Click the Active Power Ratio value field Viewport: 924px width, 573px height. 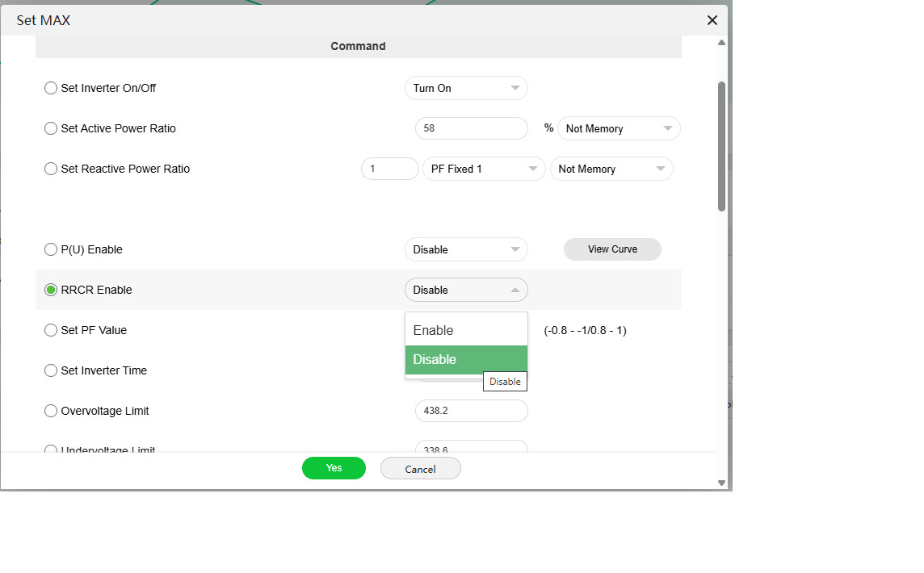click(x=471, y=128)
